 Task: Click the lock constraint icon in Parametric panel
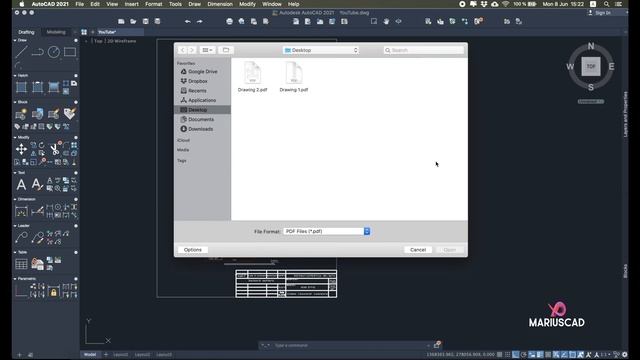tap(53, 292)
